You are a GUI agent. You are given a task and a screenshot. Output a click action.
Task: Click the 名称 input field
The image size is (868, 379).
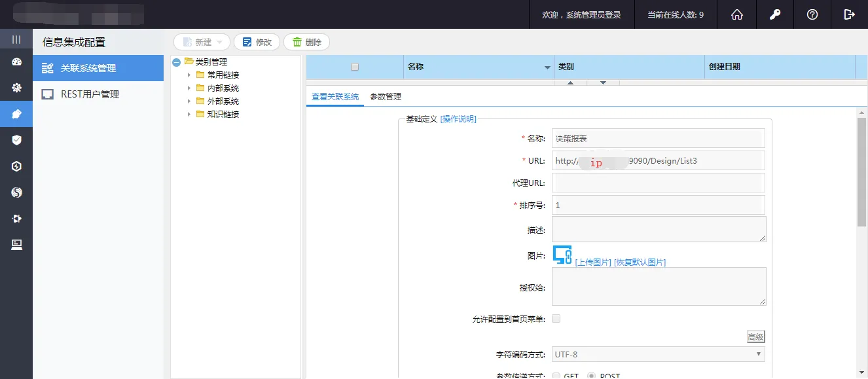click(x=658, y=138)
